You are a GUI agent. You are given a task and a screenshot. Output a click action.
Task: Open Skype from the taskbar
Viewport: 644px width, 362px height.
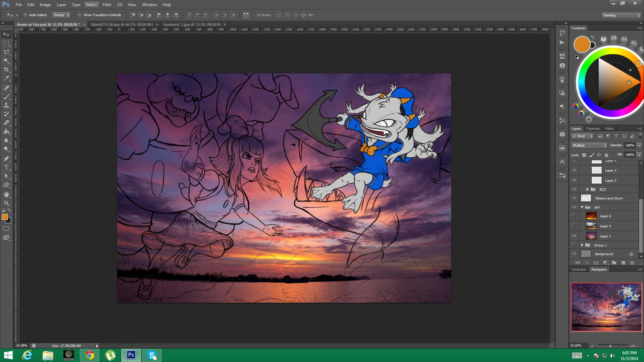[152, 355]
